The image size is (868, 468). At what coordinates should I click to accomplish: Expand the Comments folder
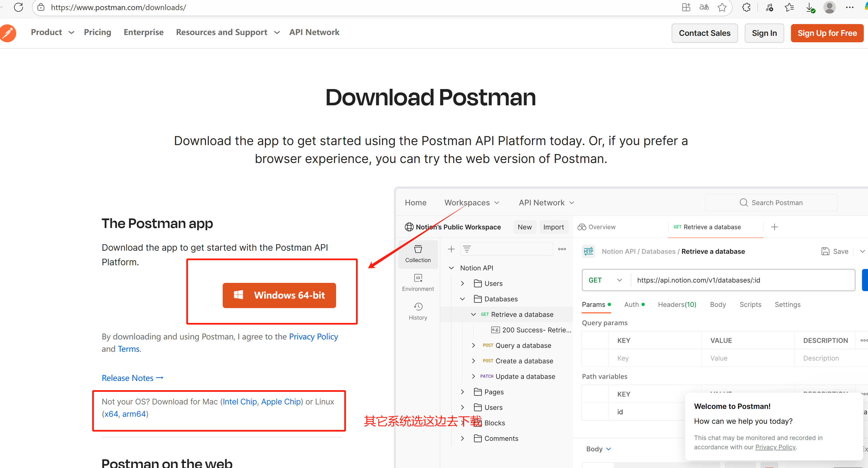pyautogui.click(x=462, y=438)
